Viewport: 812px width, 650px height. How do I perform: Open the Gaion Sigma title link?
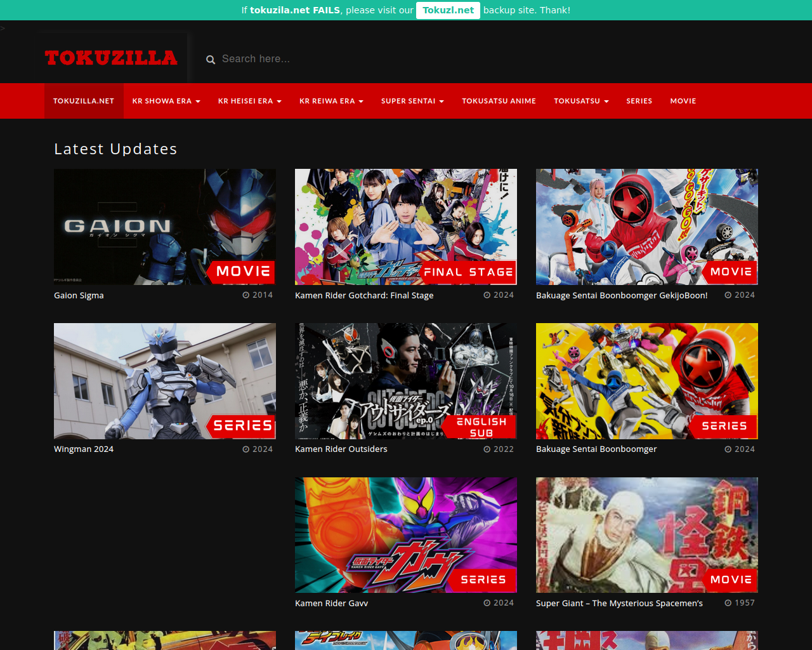point(79,296)
